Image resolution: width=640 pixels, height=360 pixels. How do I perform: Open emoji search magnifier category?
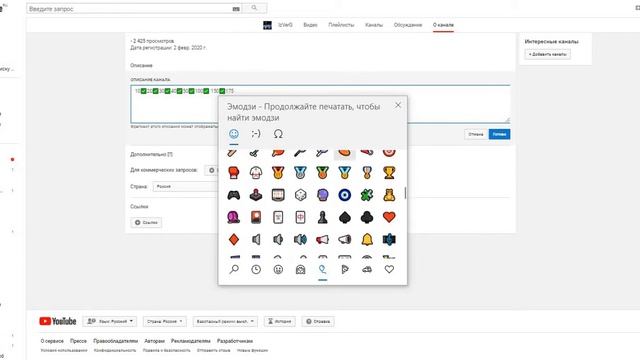234,269
